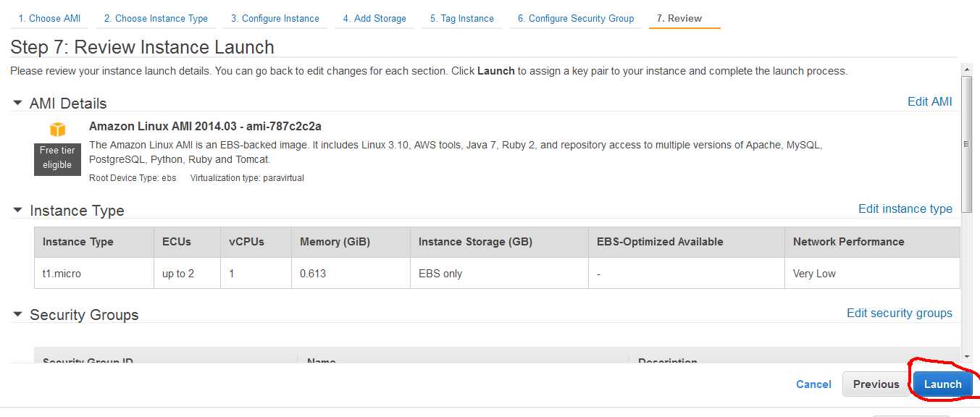Screen dimensions: 980x417
Task: Click the Edit AMI link
Action: (930, 102)
